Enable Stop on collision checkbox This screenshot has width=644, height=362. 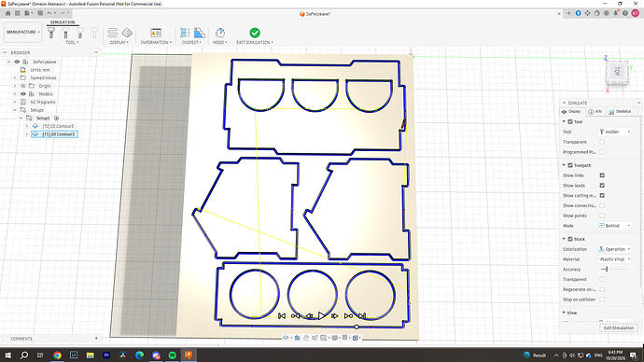tap(602, 299)
